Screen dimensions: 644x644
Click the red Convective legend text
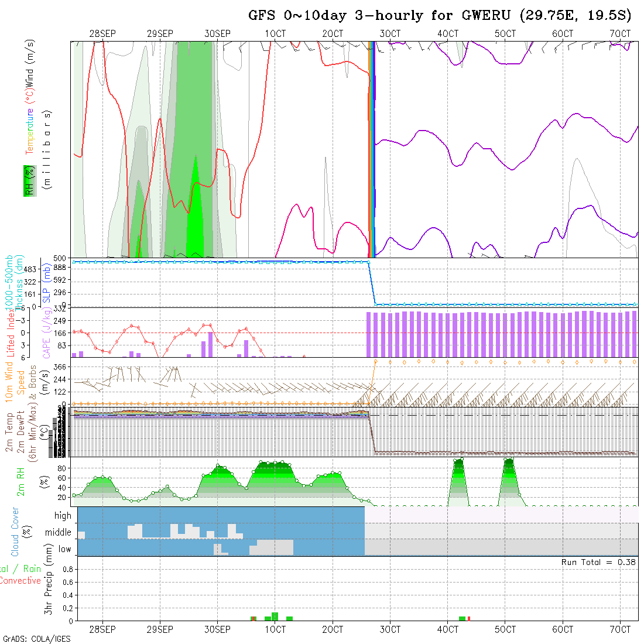[x=20, y=581]
